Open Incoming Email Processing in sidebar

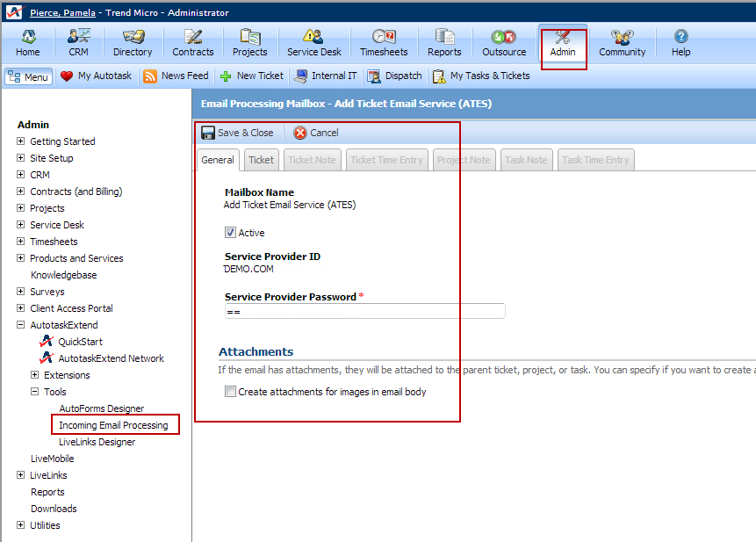(113, 425)
